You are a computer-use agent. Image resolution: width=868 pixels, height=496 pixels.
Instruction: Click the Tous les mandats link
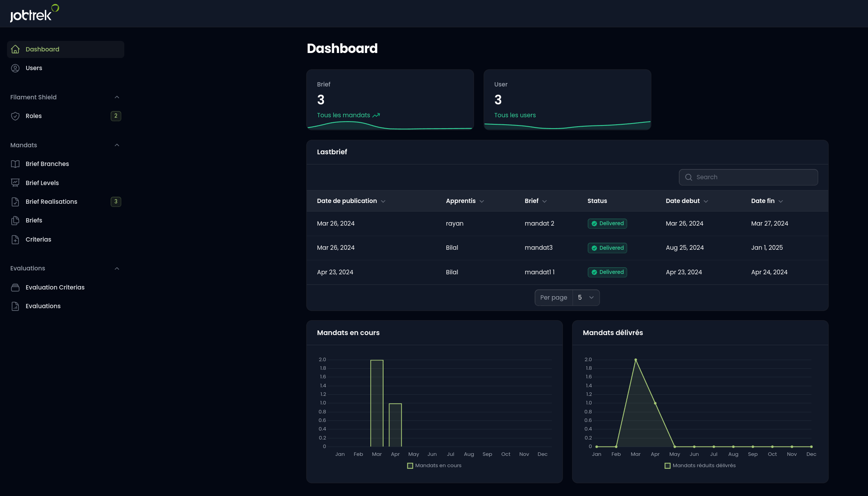coord(343,115)
